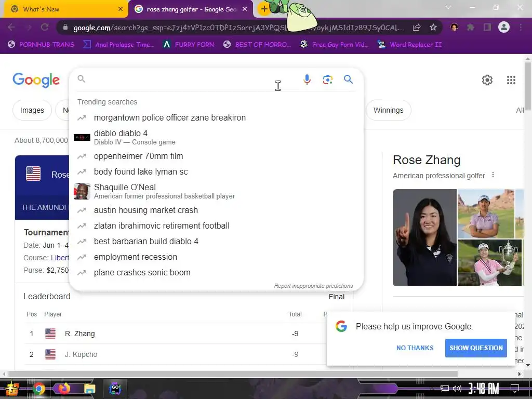Viewport: 532px width, 399px height.
Task: Choose 'body found lake lyman sc' suggestion
Action: [216, 171]
